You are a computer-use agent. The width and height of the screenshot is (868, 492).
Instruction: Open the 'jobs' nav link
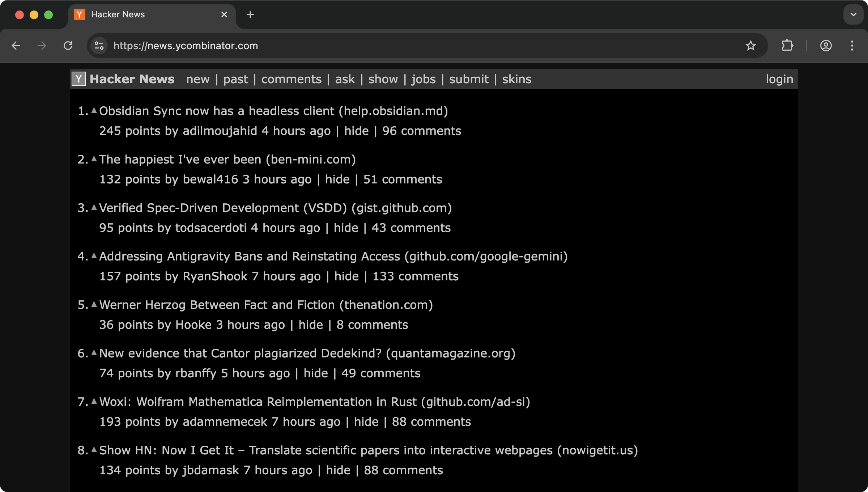tap(424, 79)
